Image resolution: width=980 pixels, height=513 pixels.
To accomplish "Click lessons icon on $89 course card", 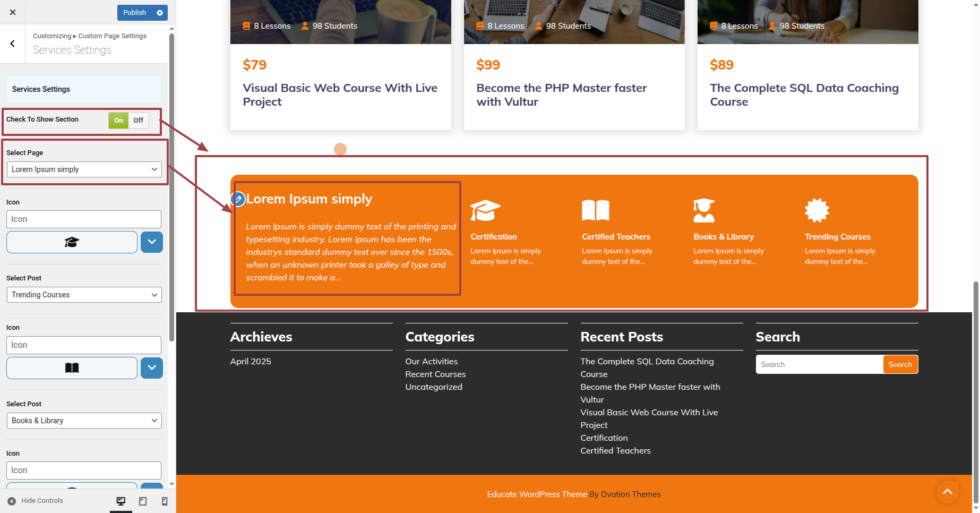I will pos(713,25).
